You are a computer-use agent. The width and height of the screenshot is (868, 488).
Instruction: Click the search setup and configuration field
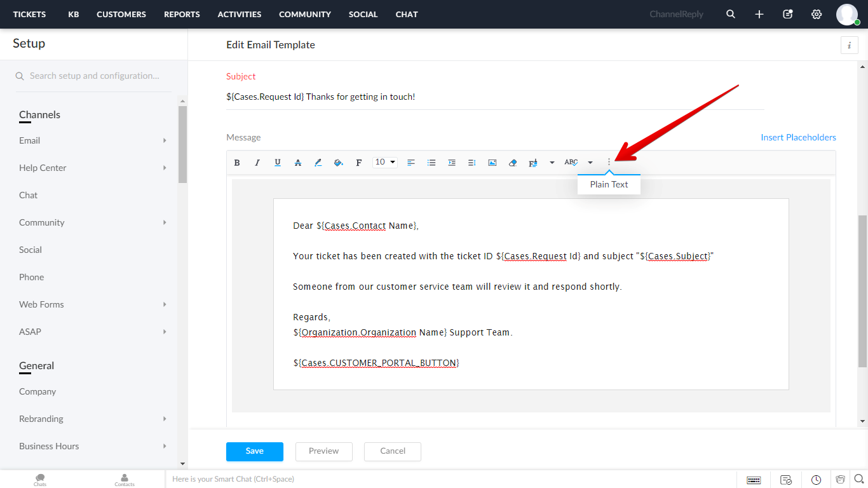click(94, 76)
